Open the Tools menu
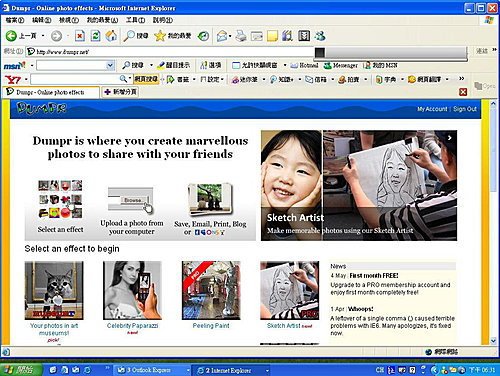Image resolution: width=500 pixels, height=376 pixels. [135, 20]
